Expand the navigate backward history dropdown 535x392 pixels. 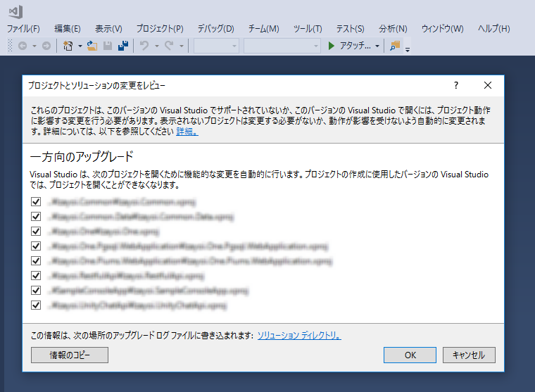[x=34, y=46]
